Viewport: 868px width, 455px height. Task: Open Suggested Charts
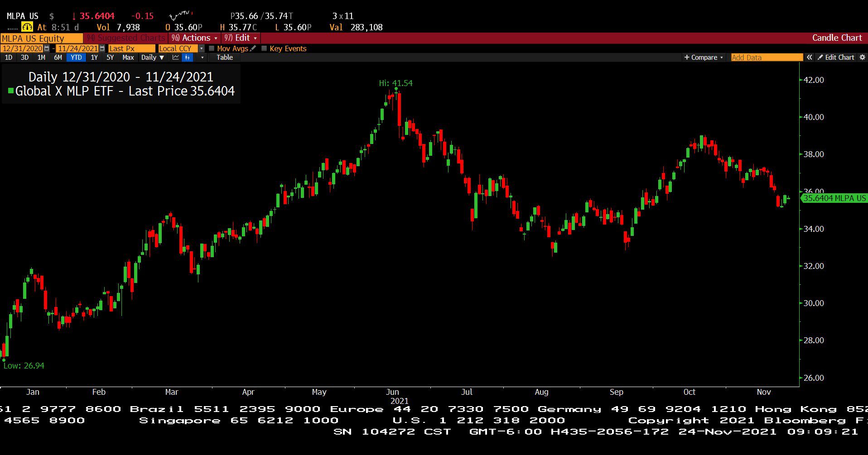pos(126,38)
